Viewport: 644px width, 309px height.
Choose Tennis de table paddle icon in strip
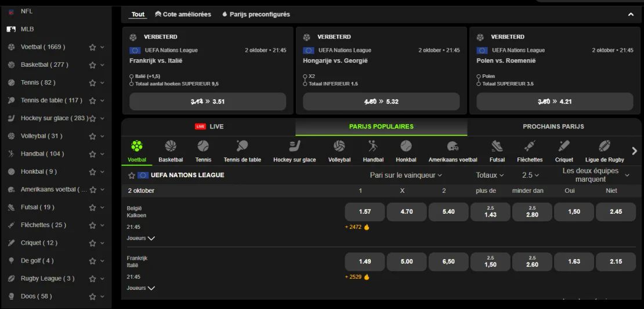pyautogui.click(x=243, y=146)
